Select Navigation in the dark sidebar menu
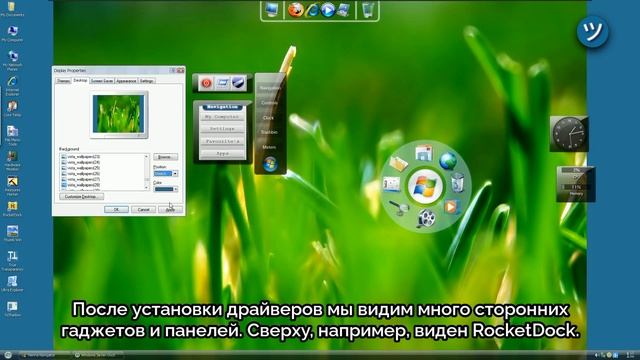 tap(269, 88)
